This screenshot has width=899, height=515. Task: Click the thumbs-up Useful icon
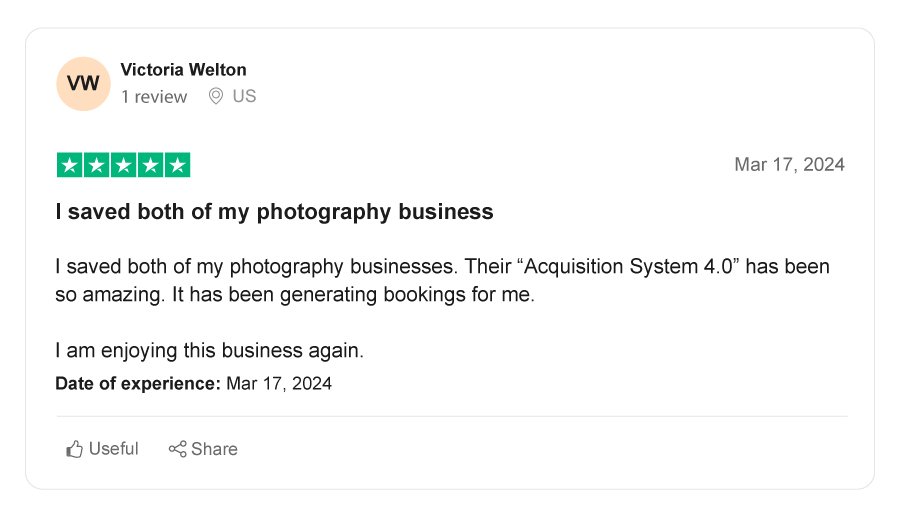(74, 449)
